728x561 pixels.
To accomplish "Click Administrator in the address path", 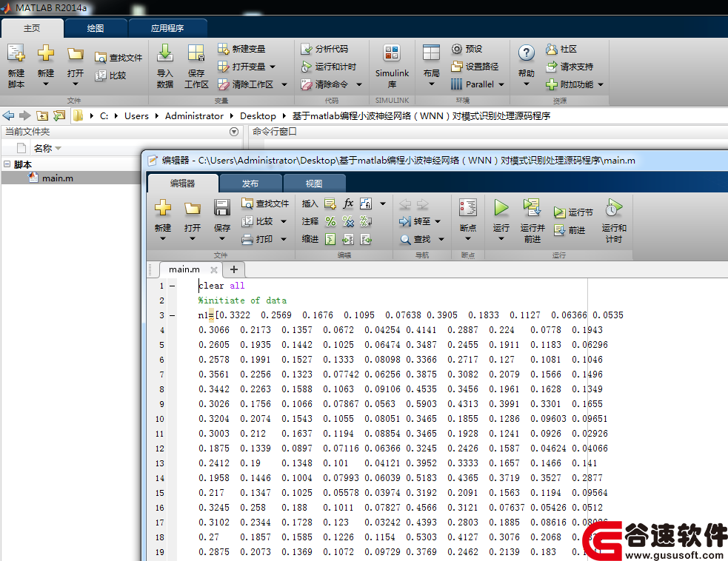I will 194,115.
